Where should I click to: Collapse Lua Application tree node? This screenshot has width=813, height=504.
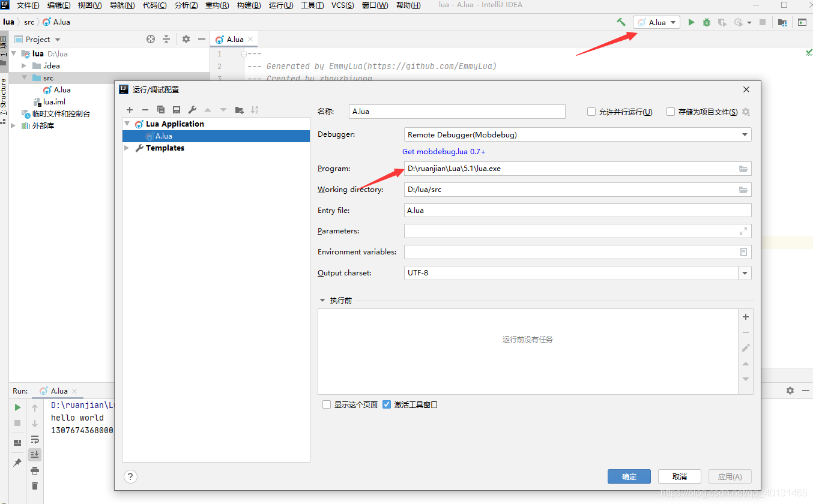coord(127,124)
